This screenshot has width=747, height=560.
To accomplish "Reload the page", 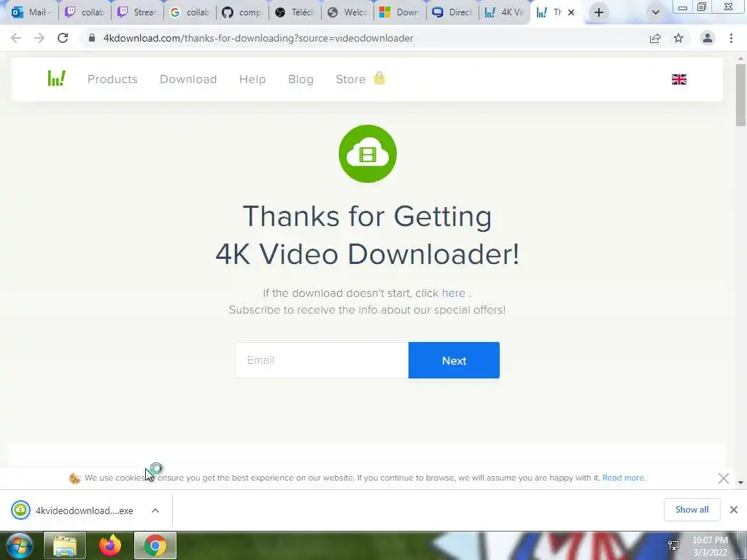I will point(63,38).
